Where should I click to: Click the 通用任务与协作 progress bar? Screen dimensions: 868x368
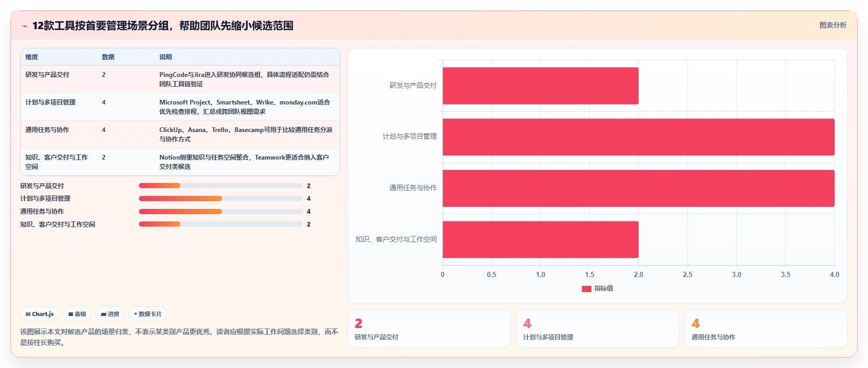tap(221, 212)
